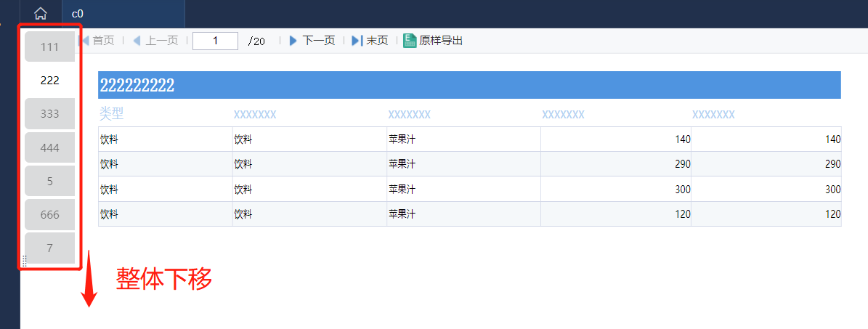Click the page number input field
Image resolution: width=868 pixels, height=329 pixels.
(x=215, y=41)
